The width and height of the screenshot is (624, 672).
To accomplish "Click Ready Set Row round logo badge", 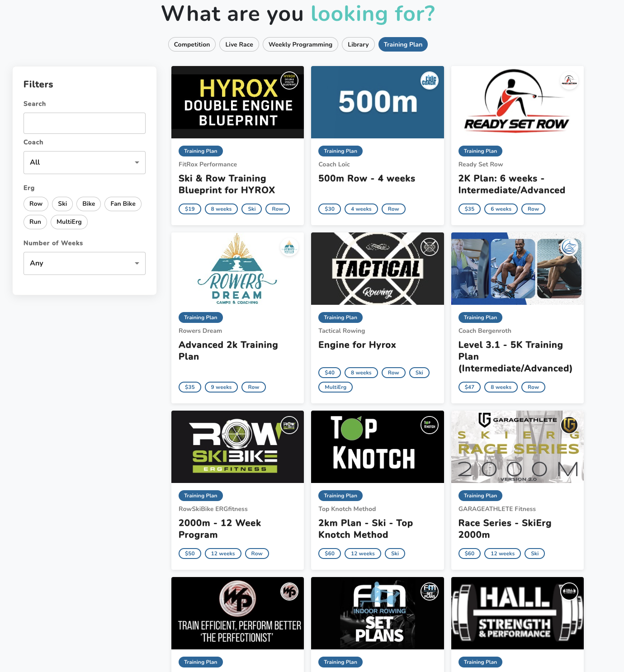I will point(569,80).
